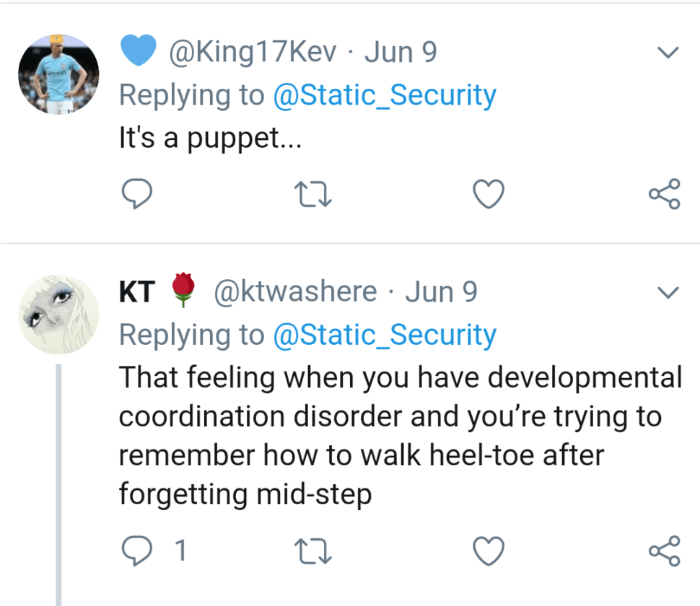
Task: Open KT's sketched eyes avatar
Action: (x=58, y=314)
